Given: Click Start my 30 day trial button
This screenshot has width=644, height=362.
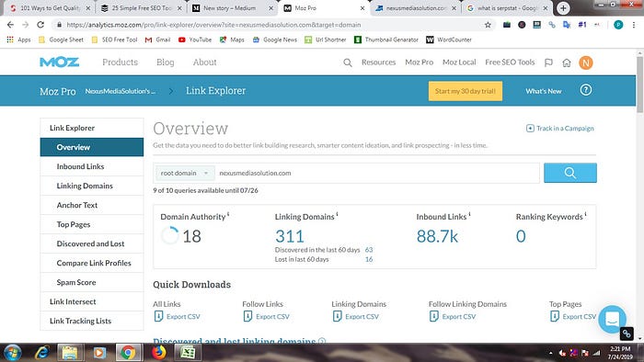Looking at the screenshot, I should [466, 91].
